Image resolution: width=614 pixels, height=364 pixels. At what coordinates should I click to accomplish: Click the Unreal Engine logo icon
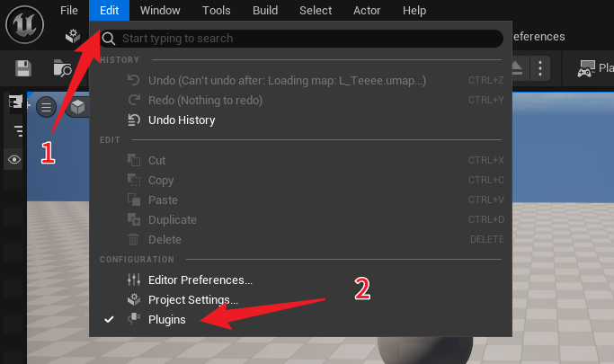coord(24,24)
